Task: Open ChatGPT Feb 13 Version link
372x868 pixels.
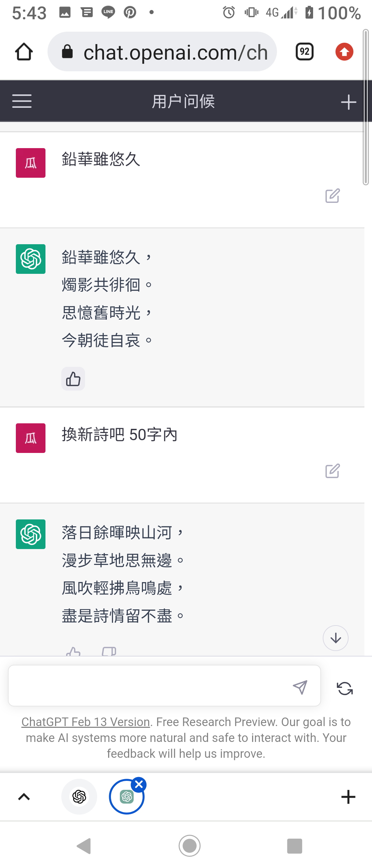Action: [x=86, y=722]
